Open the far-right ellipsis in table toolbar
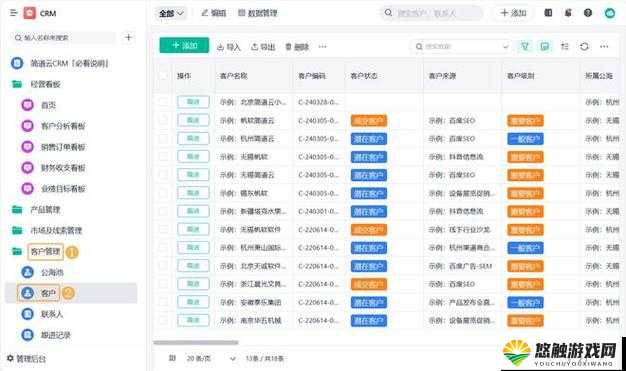Screen dimensions: 626x371 (x=604, y=46)
